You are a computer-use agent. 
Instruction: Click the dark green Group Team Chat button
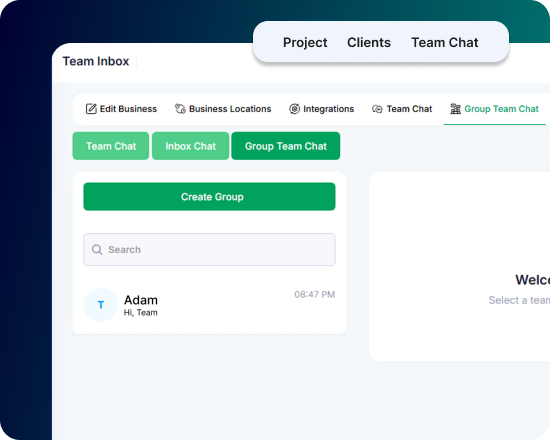point(286,146)
